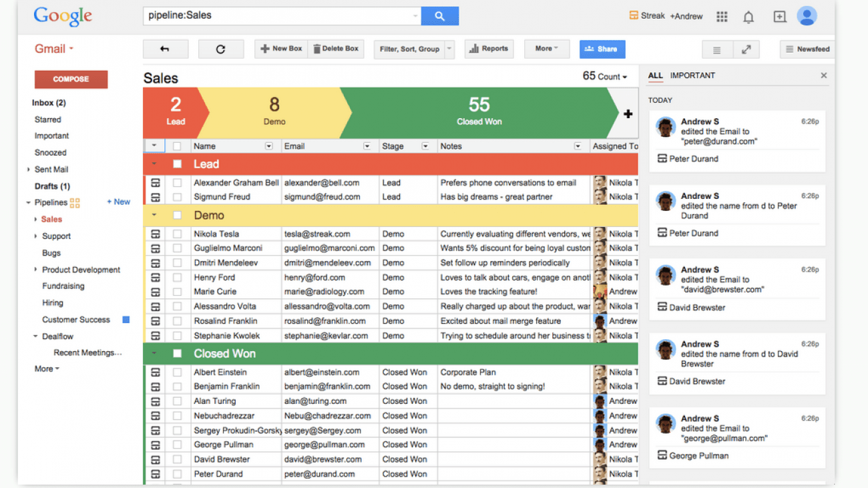Switch to the IMPORTANT newsfeed tab
This screenshot has width=868, height=488.
tap(692, 75)
